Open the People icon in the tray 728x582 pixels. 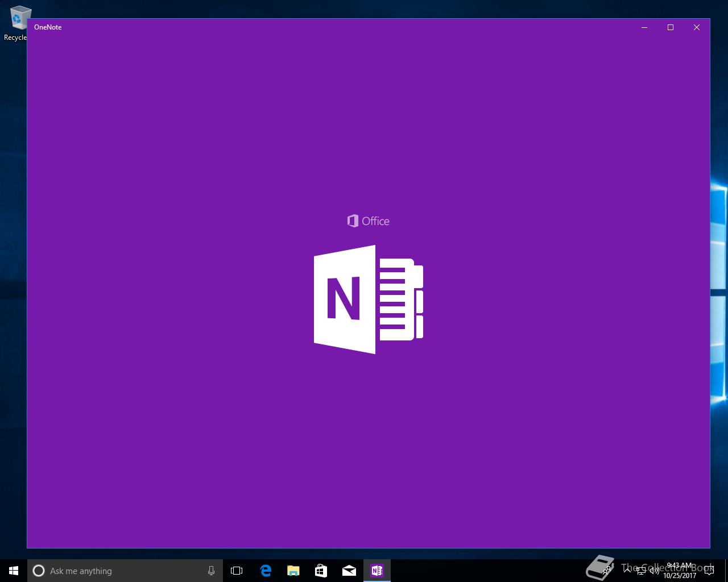pyautogui.click(x=607, y=570)
